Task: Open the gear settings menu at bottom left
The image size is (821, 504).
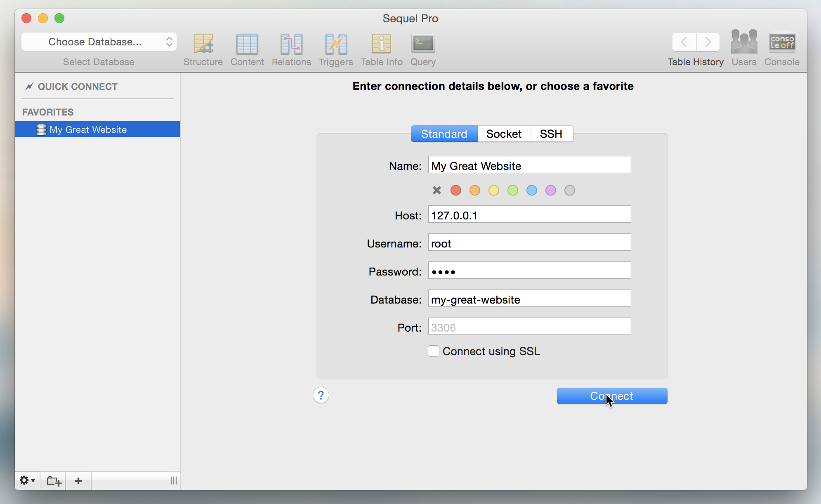Action: pyautogui.click(x=27, y=480)
